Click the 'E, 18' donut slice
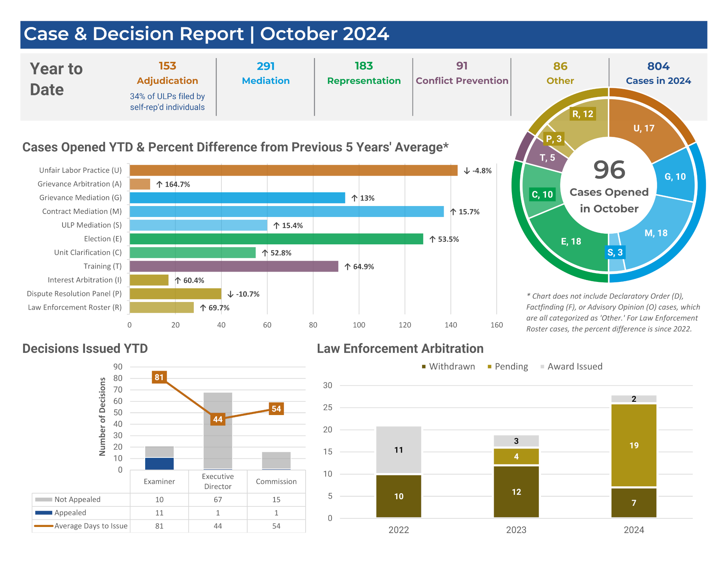Viewport: 728px width, 563px height. (x=571, y=241)
